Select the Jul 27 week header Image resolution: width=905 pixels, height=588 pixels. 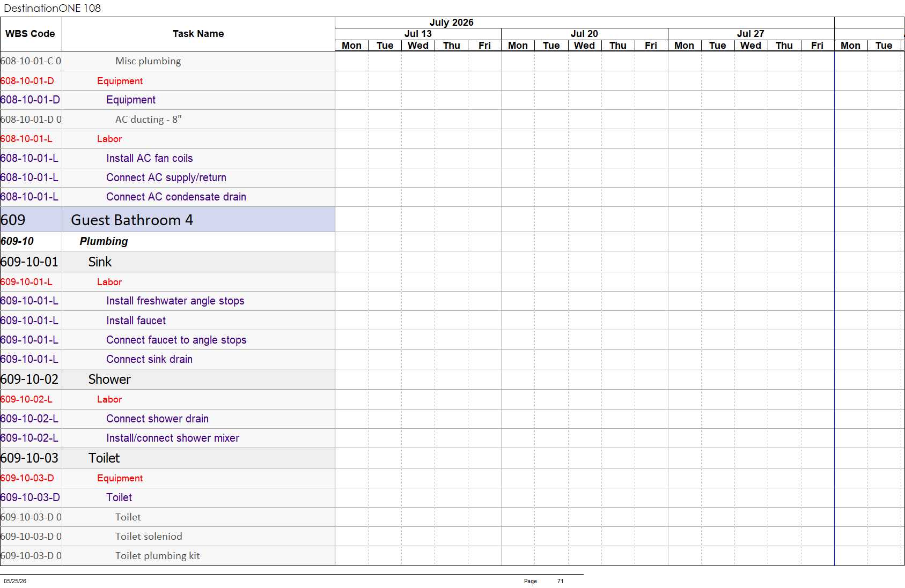click(751, 34)
